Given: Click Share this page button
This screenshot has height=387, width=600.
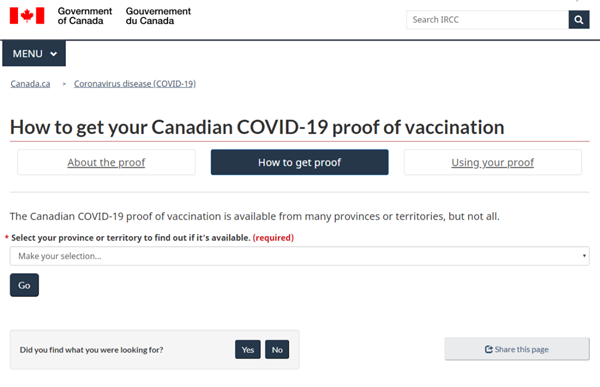Looking at the screenshot, I should point(517,349).
